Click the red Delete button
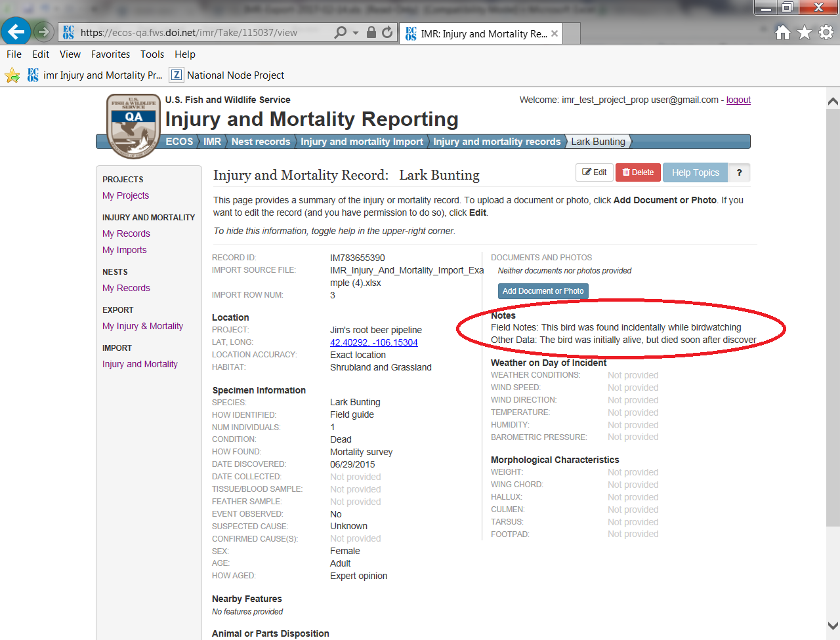Image resolution: width=840 pixels, height=640 pixels. click(638, 172)
